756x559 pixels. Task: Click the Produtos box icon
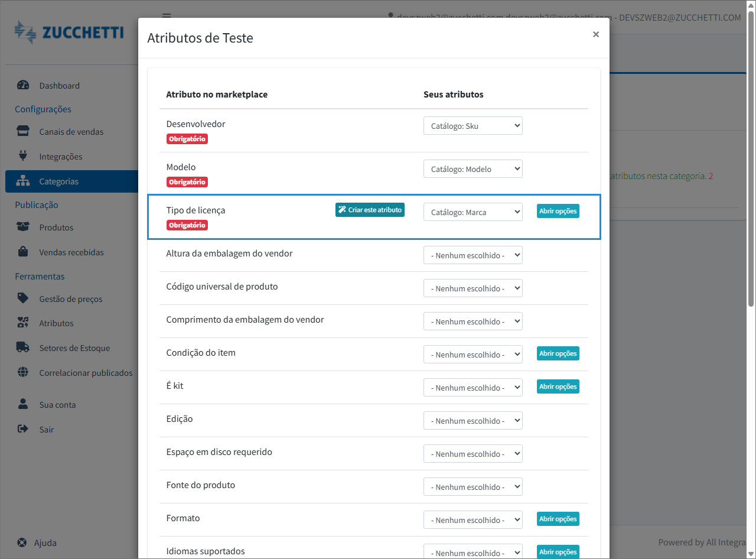[23, 227]
